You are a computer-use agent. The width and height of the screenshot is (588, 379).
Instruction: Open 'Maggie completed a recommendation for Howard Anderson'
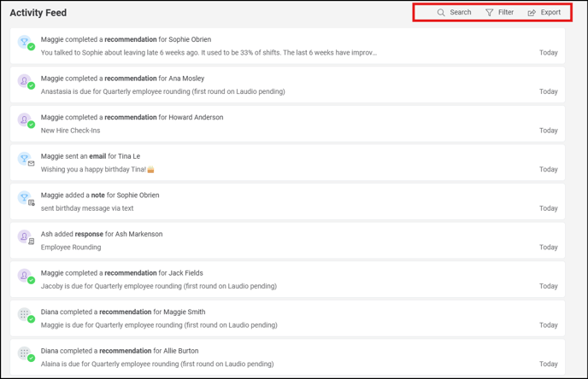[287, 124]
